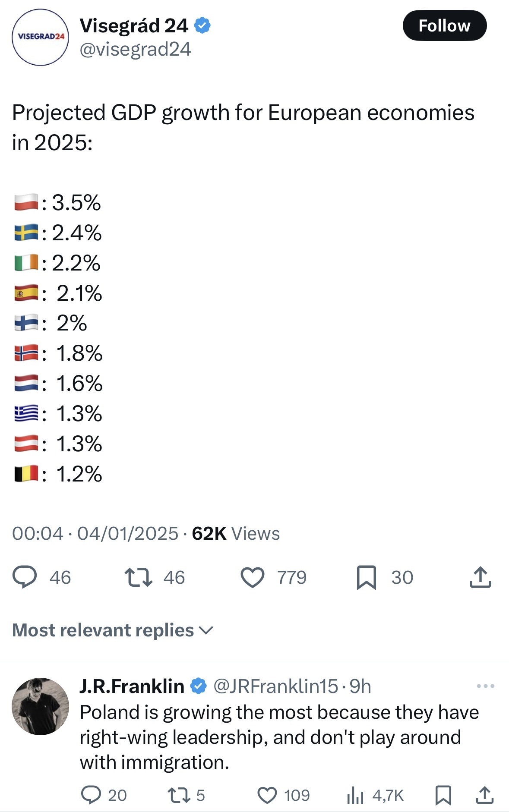Share J.R.Franklin's reply
This screenshot has height=812, width=509.
pos(484,795)
